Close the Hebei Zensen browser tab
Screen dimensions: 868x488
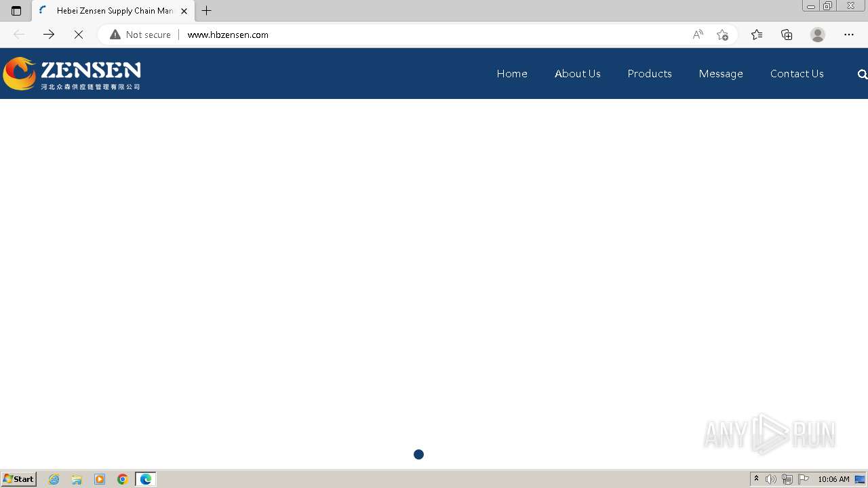(x=184, y=11)
